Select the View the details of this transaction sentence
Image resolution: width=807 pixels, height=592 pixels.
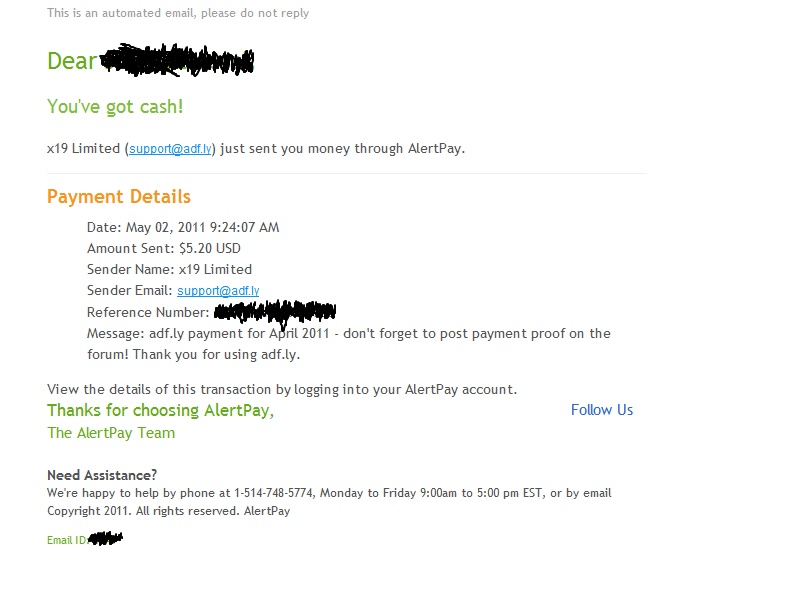282,390
